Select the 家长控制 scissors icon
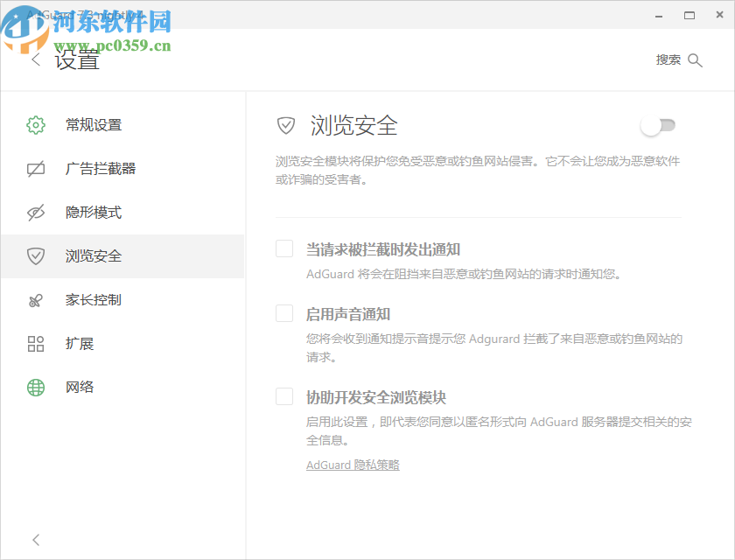This screenshot has height=560, width=735. [x=35, y=299]
